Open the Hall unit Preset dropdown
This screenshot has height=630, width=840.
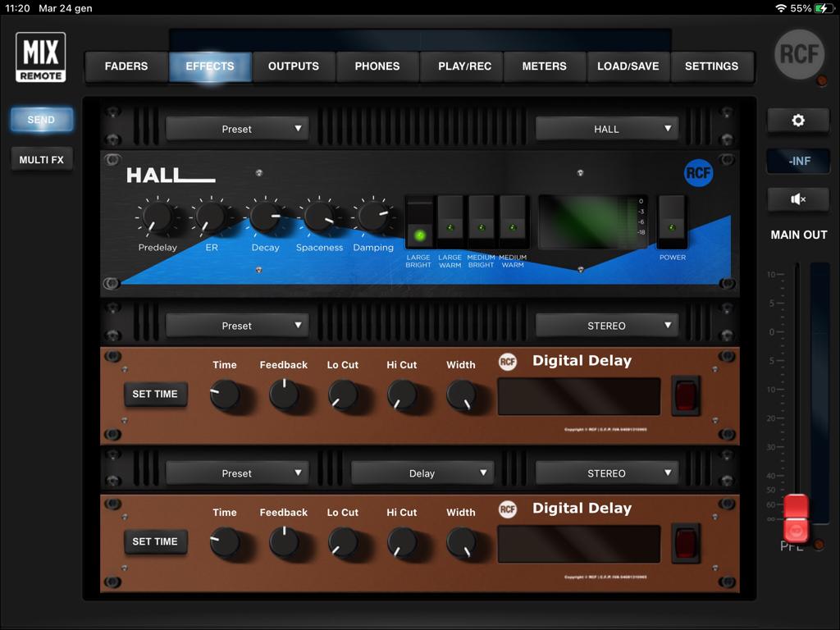coord(237,129)
